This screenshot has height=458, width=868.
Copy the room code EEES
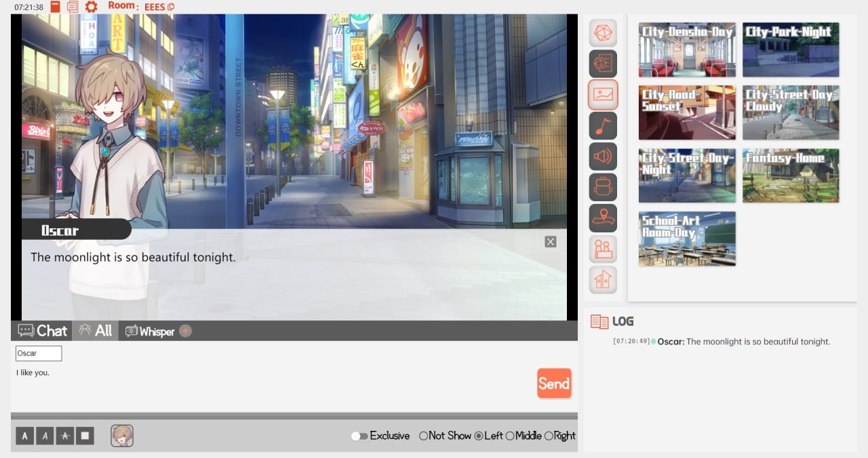171,7
